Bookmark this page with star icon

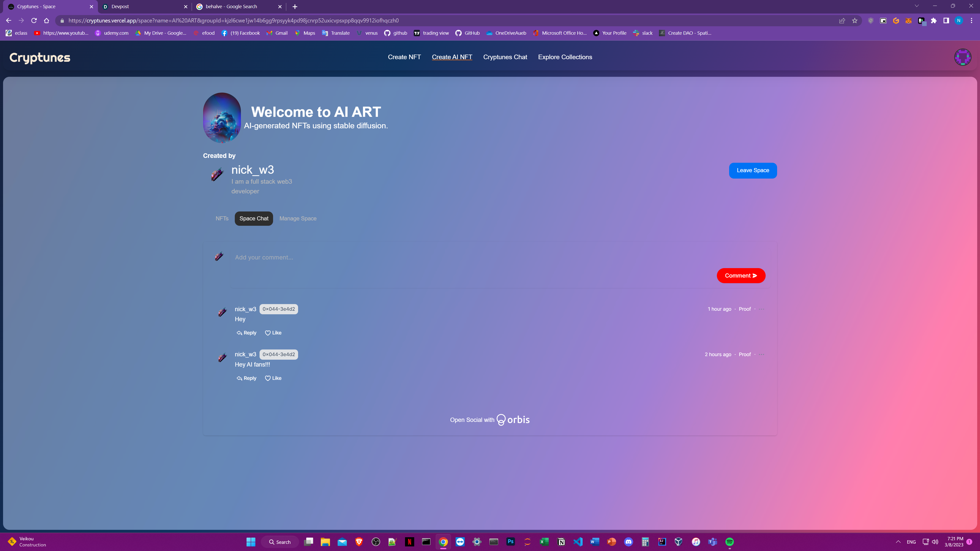(x=855, y=20)
